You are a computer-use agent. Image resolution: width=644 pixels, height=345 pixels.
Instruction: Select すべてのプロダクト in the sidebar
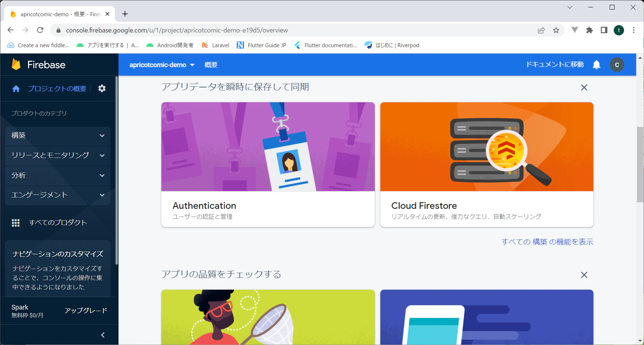[x=58, y=222]
